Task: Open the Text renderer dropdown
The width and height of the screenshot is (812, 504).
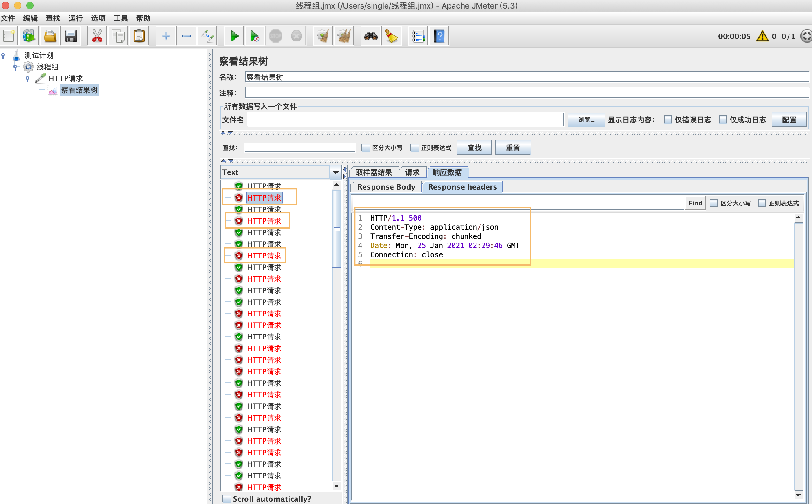Action: [x=336, y=172]
